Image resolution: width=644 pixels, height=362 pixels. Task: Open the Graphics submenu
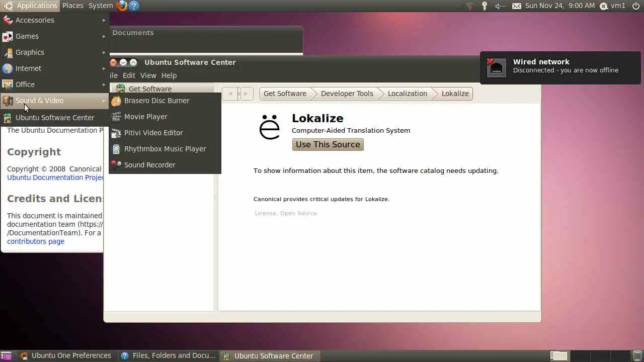click(54, 52)
